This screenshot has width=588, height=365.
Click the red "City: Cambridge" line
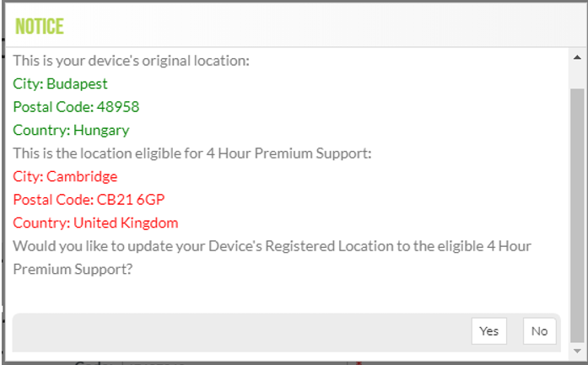(65, 176)
